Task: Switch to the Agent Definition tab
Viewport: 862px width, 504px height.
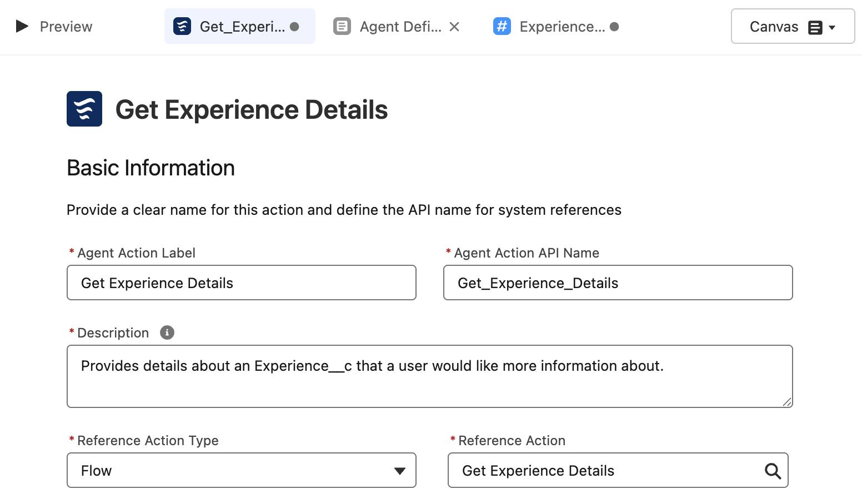Action: 400,26
